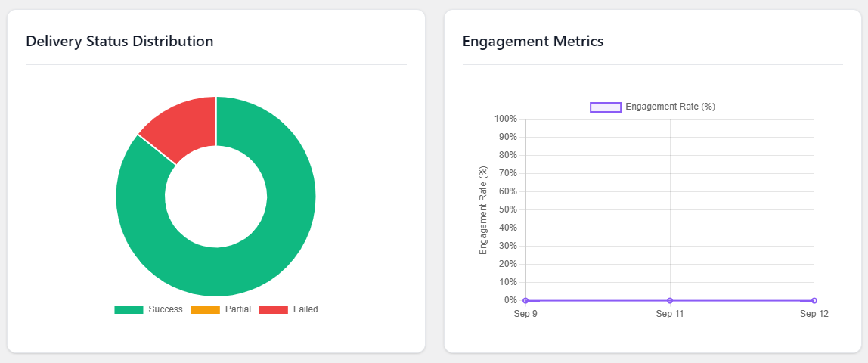
Task: Click the orange Partial legend swatch
Action: [x=206, y=310]
